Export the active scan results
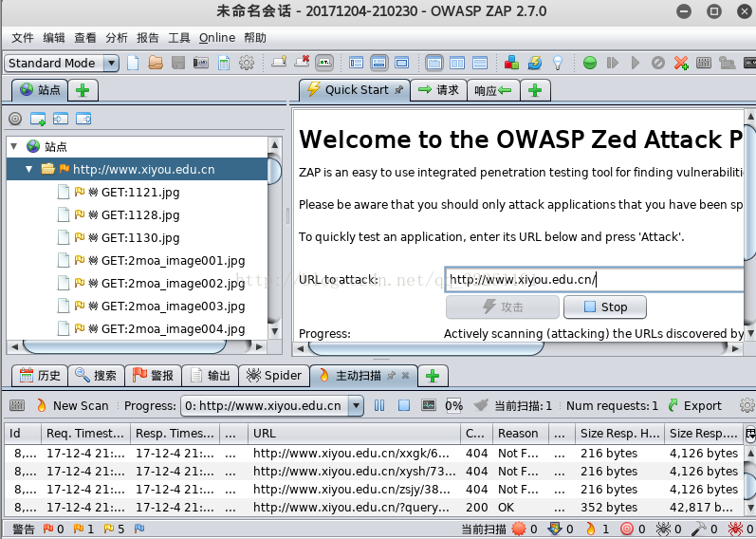Viewport: 756px width, 539px height. (x=694, y=405)
